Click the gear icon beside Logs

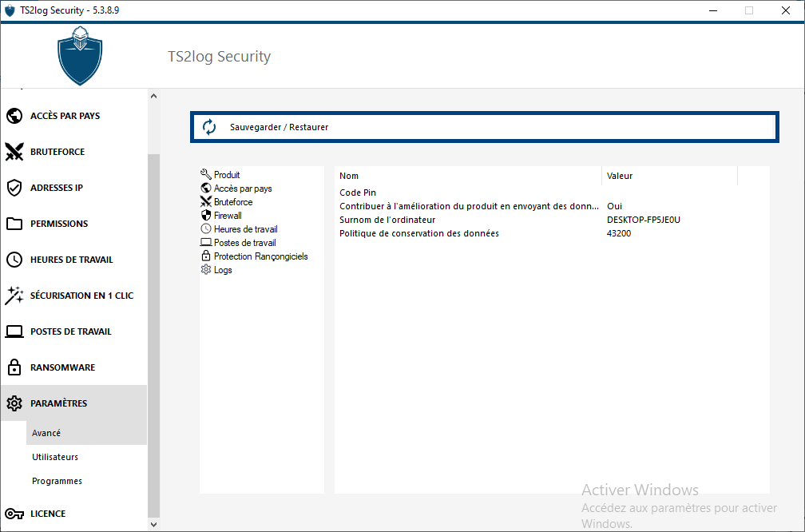point(206,269)
